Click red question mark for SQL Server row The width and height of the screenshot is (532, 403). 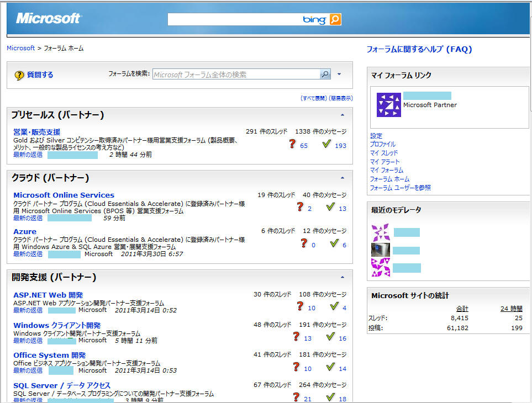(x=296, y=397)
